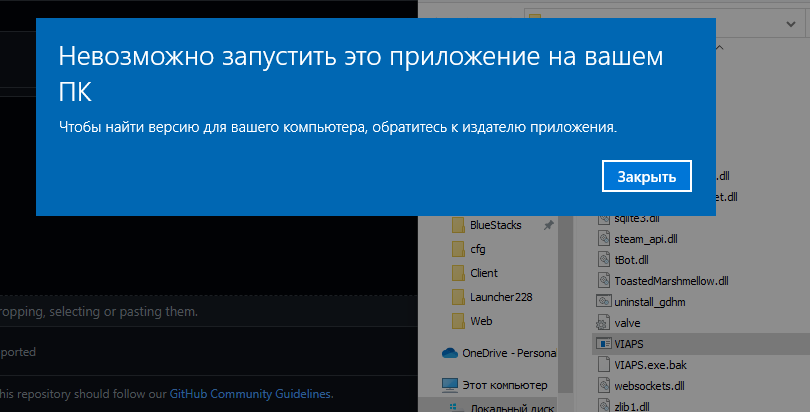
Task: Select the valve file
Action: pos(627,323)
